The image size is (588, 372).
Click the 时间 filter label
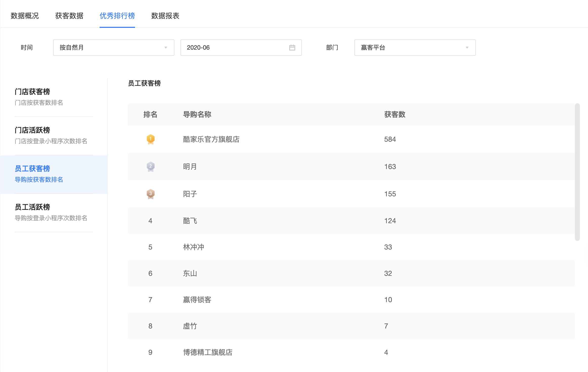point(27,48)
